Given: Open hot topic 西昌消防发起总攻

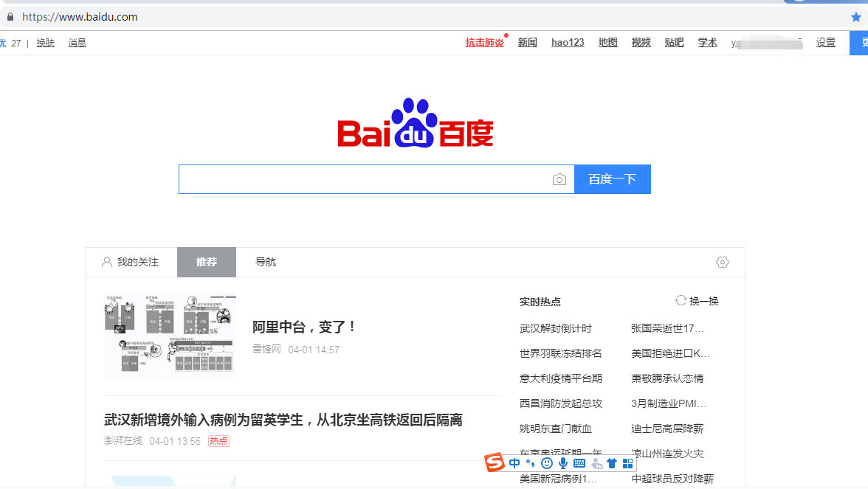Looking at the screenshot, I should click(561, 403).
